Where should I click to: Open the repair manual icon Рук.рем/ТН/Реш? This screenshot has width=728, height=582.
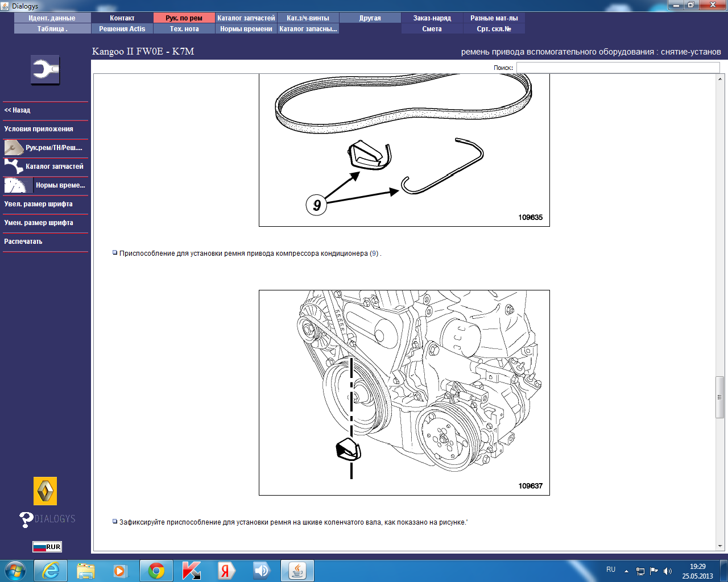tap(14, 148)
